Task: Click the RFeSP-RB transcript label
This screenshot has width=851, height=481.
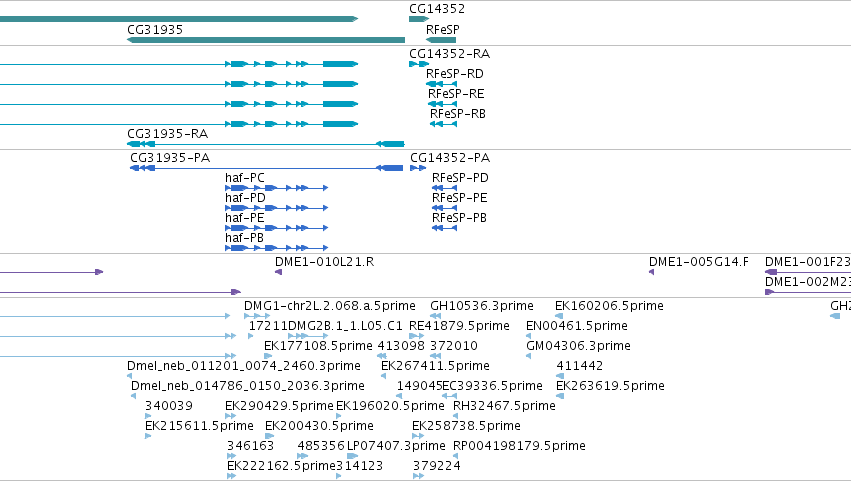Action: pos(458,114)
